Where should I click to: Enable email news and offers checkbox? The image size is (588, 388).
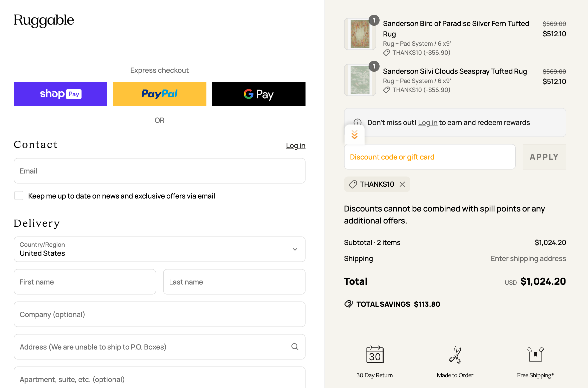point(19,196)
